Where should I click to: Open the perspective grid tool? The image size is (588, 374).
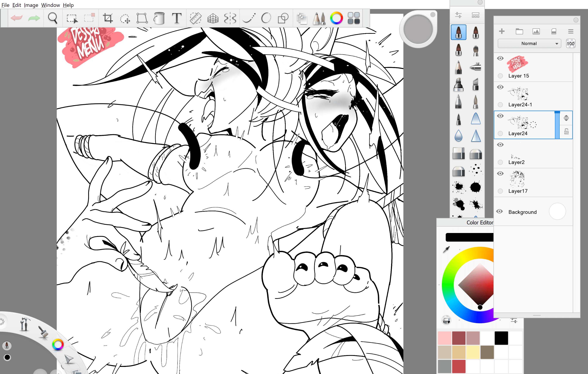213,18
